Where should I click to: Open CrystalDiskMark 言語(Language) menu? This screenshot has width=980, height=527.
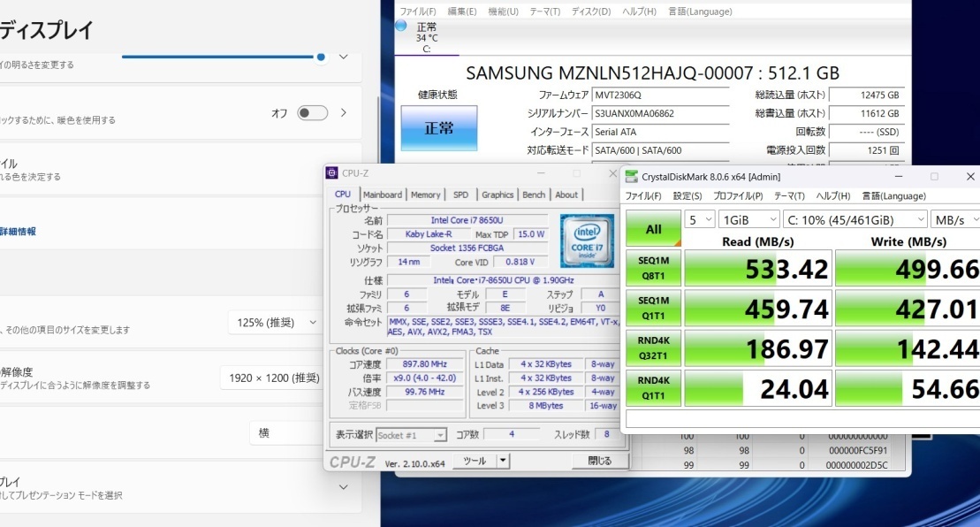point(893,196)
